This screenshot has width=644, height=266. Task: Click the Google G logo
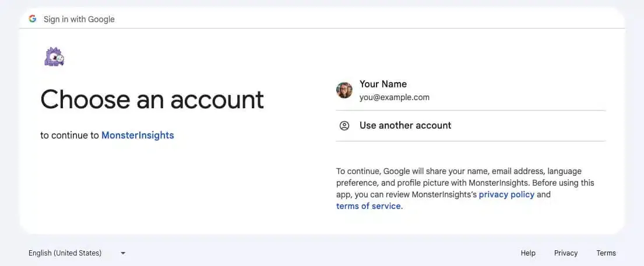(33, 19)
